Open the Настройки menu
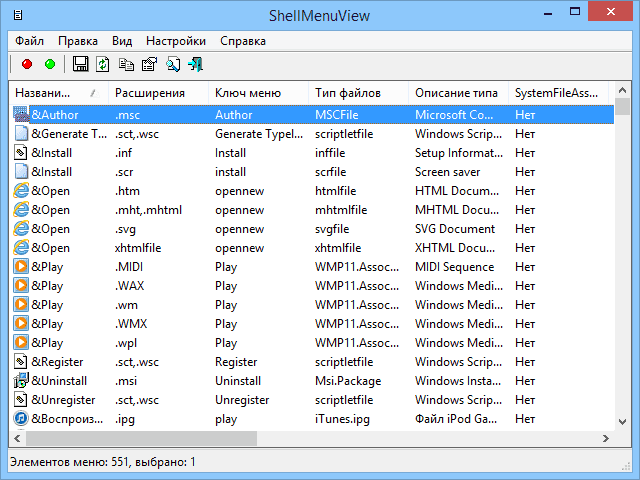 tap(176, 41)
